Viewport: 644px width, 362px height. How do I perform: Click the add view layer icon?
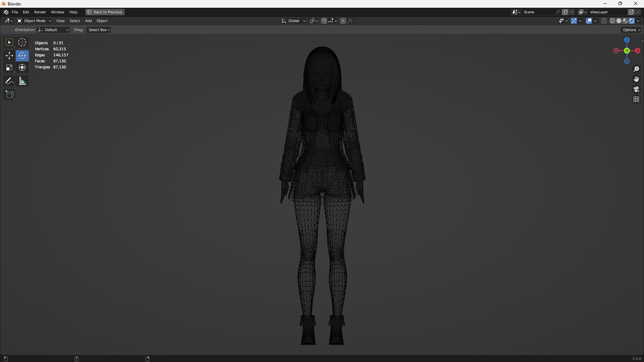pos(631,12)
